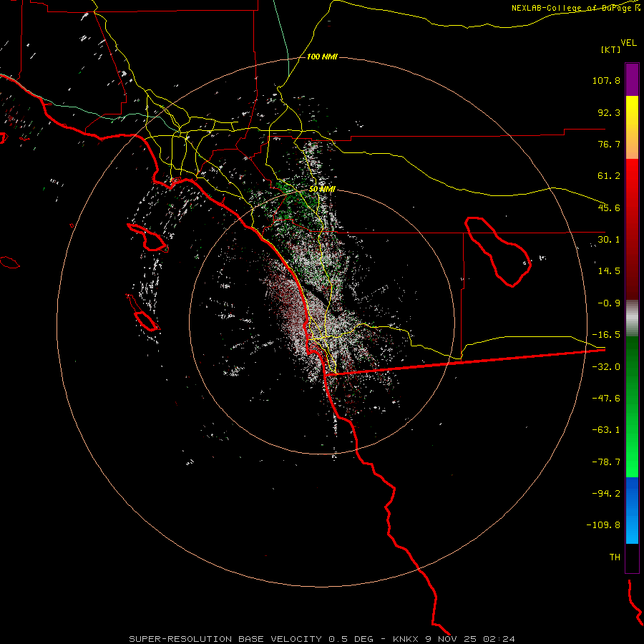
Task: Click the purple segment of color bar
Action: [x=632, y=80]
